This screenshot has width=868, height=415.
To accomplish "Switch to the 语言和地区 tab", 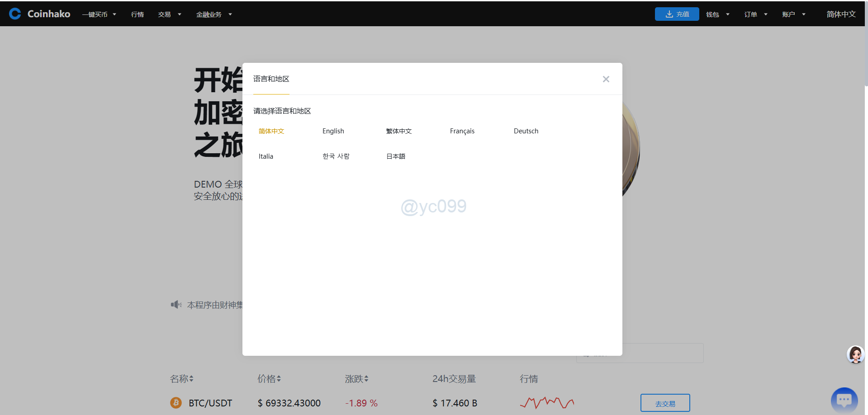I will point(271,79).
